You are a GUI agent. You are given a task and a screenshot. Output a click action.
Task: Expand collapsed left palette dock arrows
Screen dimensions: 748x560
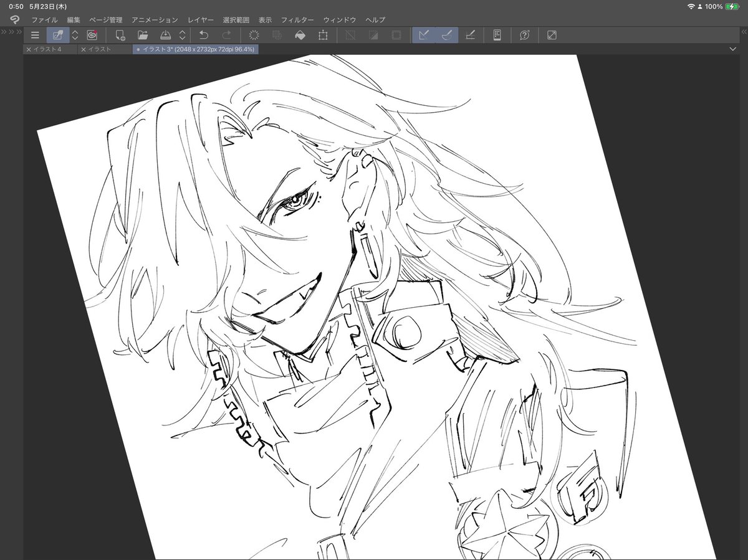11,32
